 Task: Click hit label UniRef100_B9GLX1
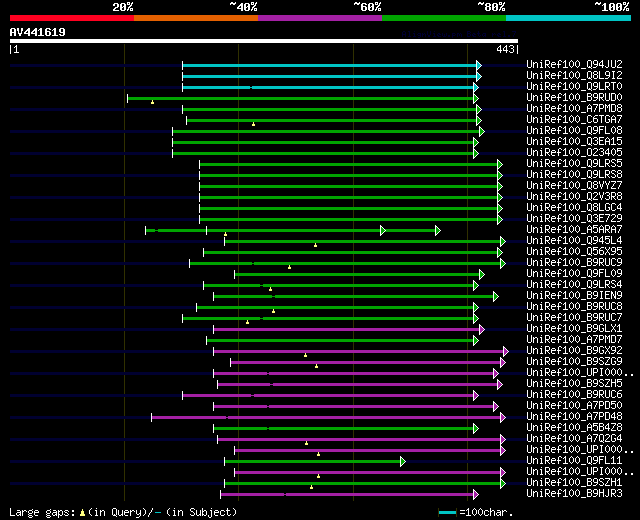point(574,329)
